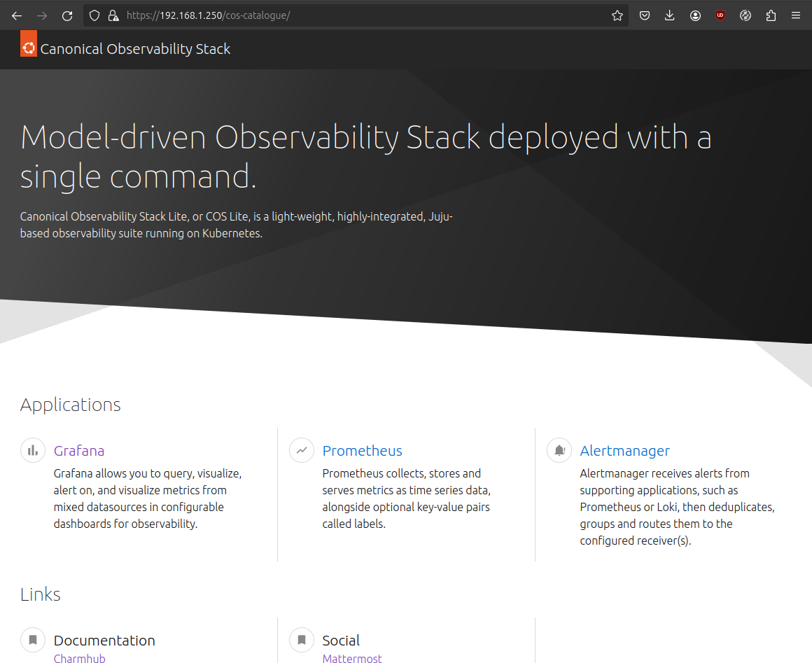Click the browser back arrow

(17, 15)
